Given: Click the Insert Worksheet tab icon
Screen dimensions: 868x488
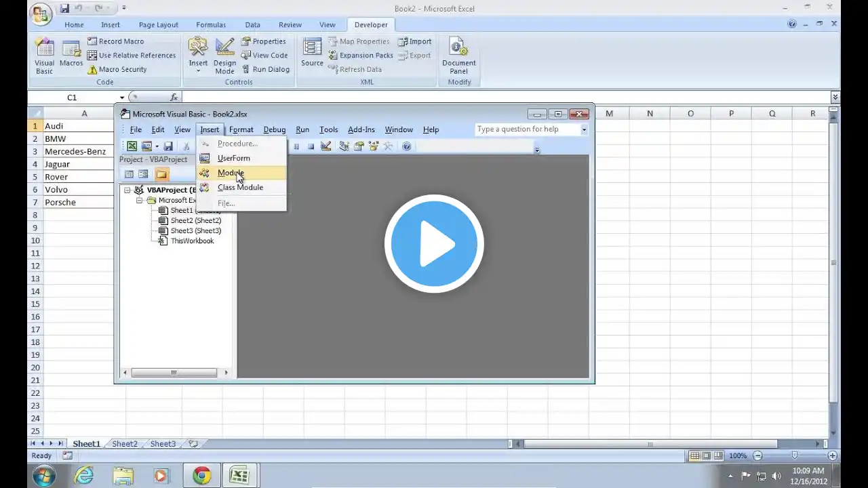Looking at the screenshot, I should click(193, 444).
